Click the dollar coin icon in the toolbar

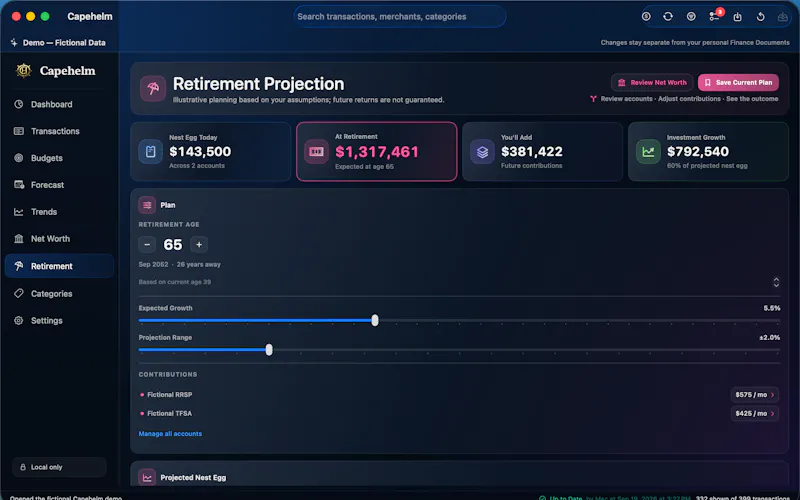coord(646,16)
